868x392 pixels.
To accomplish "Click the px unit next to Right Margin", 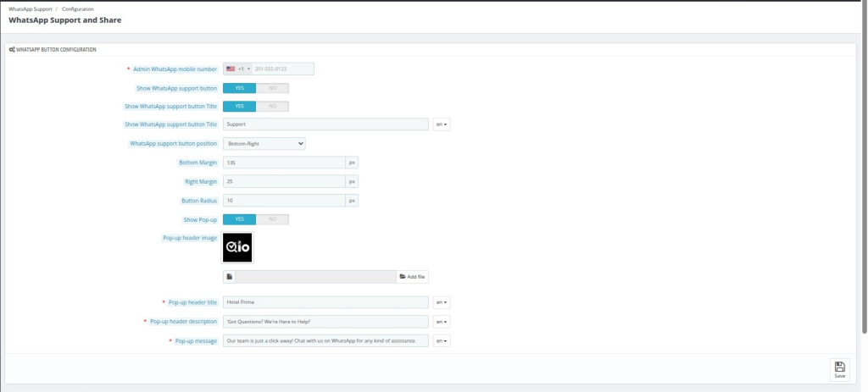I will pyautogui.click(x=352, y=181).
